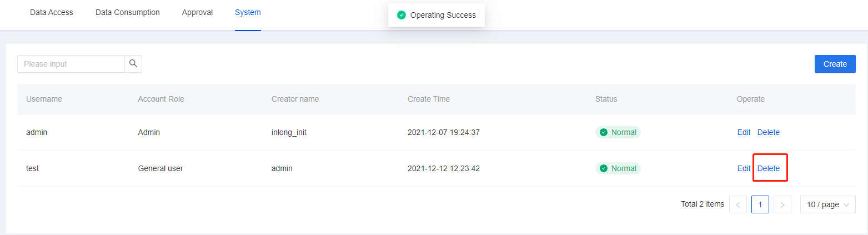
Task: Open the 10 / page dropdown
Action: (827, 204)
